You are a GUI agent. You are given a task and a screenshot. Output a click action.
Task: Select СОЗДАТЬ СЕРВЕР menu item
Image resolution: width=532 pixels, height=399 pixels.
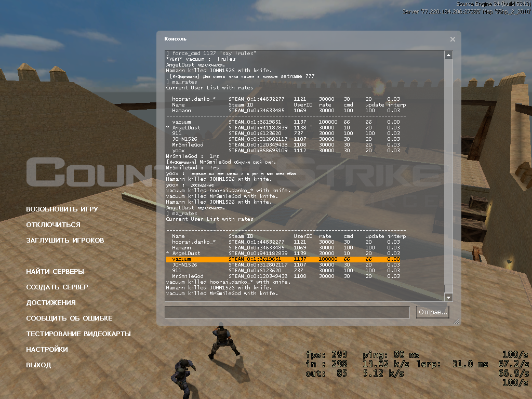tap(57, 287)
